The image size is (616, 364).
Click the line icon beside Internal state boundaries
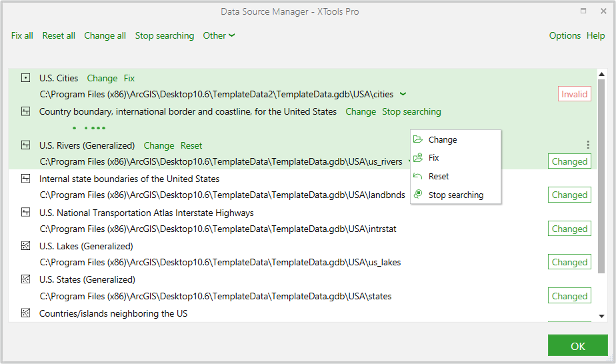click(25, 179)
